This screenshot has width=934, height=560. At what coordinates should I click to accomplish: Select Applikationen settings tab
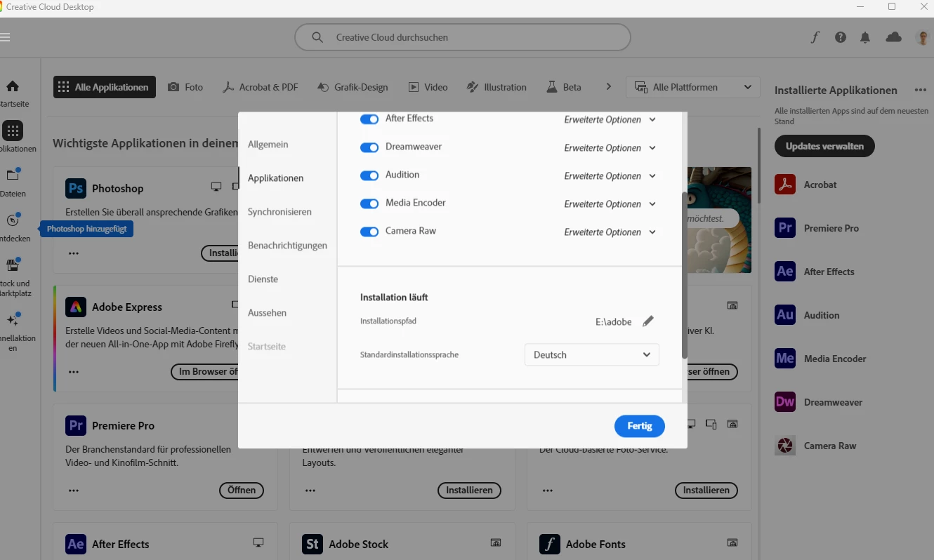tap(276, 178)
